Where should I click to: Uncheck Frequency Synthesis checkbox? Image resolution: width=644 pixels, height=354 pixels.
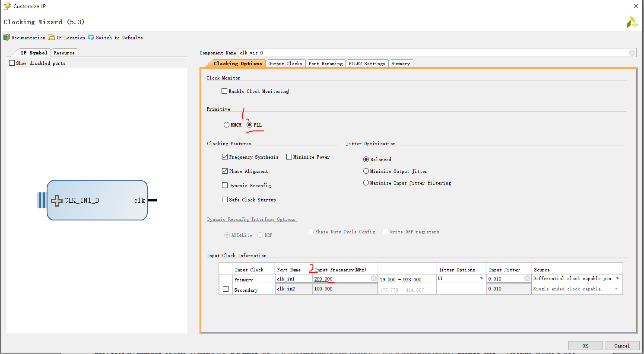(x=225, y=157)
